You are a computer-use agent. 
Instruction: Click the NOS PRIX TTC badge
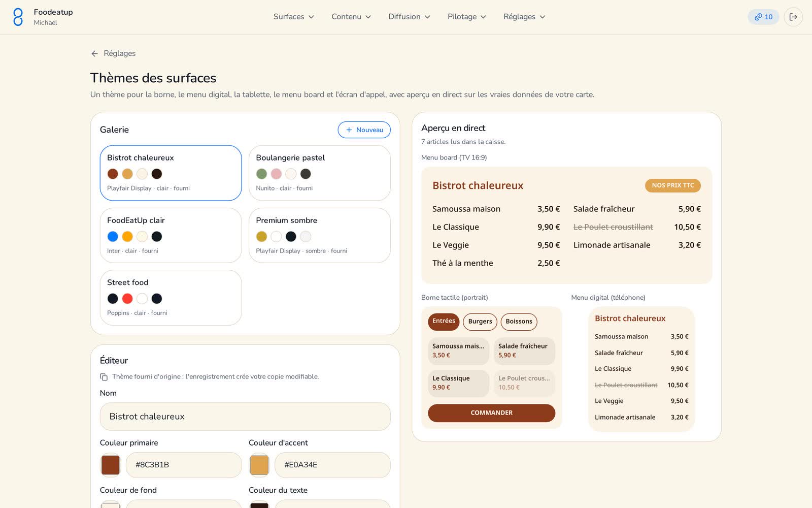pos(672,185)
